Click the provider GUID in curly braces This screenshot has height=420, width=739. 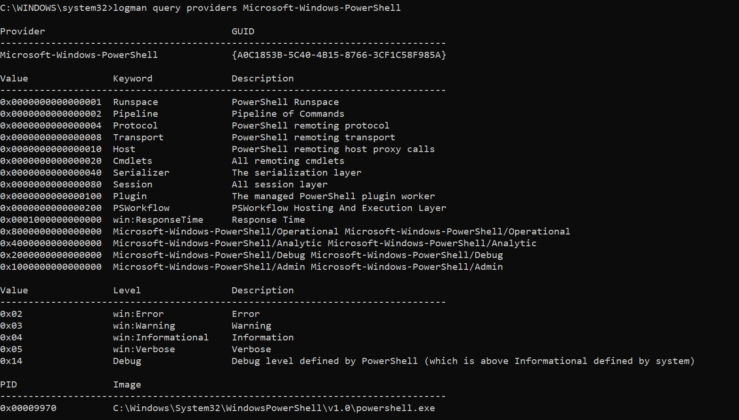click(x=338, y=54)
